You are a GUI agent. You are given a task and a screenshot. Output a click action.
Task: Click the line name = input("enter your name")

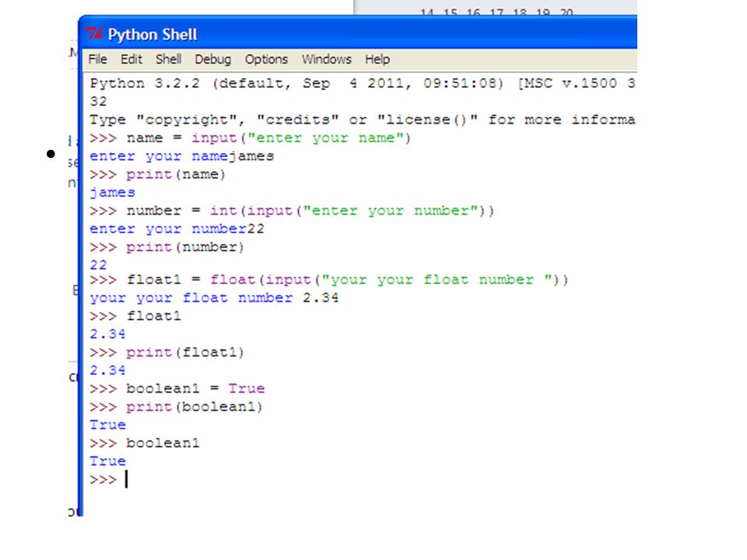pos(250,138)
